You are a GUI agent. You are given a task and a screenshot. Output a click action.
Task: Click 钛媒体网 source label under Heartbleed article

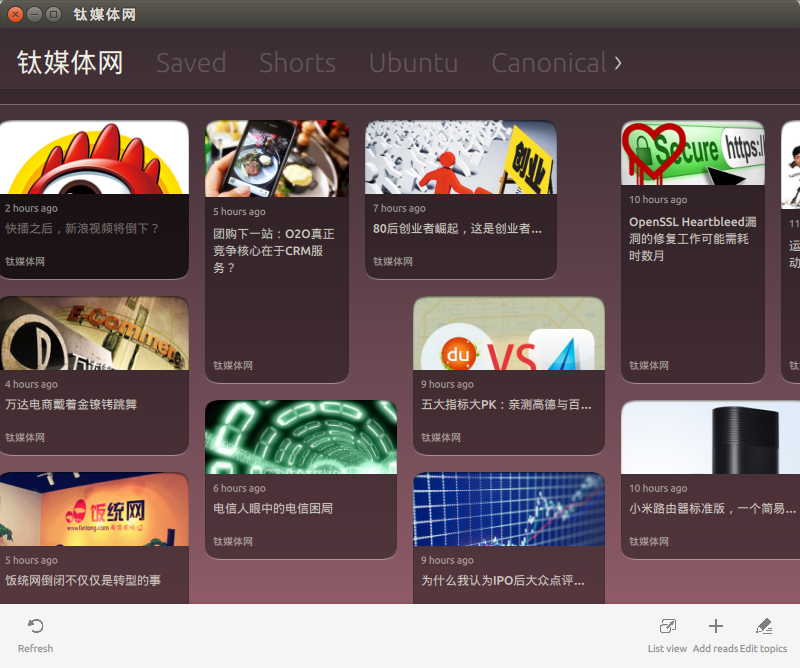point(648,365)
